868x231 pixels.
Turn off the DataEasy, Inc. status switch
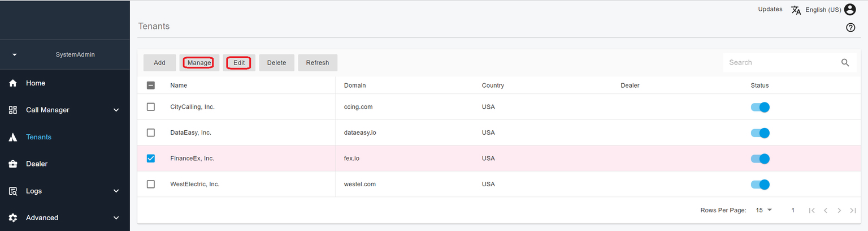[760, 133]
